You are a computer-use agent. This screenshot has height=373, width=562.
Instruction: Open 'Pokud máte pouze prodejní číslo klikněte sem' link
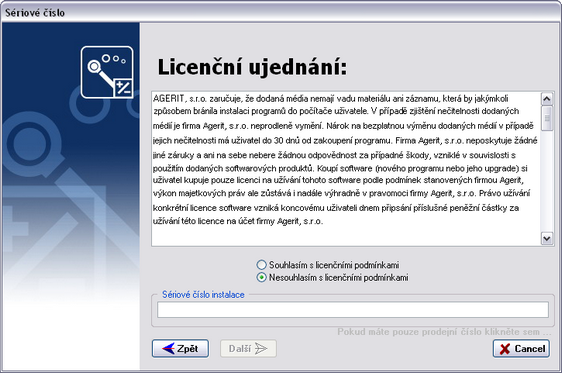pos(444,332)
